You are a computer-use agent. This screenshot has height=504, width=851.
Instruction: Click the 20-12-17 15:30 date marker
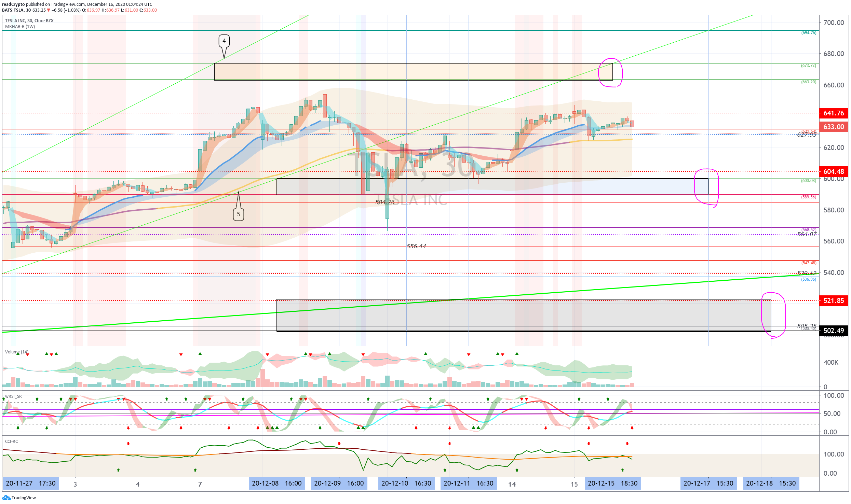tap(708, 484)
